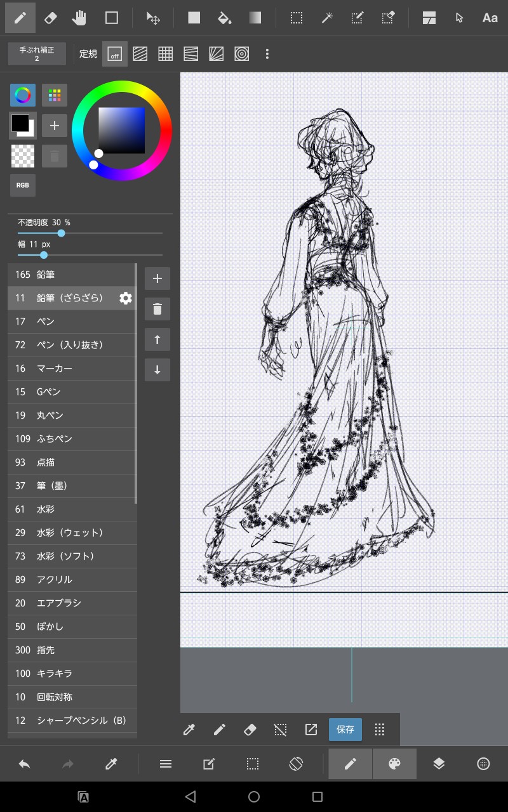The image size is (508, 812).
Task: Select the 鉛筆 brush
Action: pyautogui.click(x=72, y=275)
